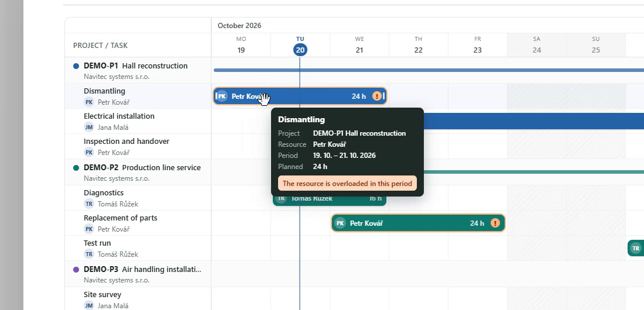
Task: Select the DEMO-P2 Production line service row
Action: pyautogui.click(x=138, y=172)
